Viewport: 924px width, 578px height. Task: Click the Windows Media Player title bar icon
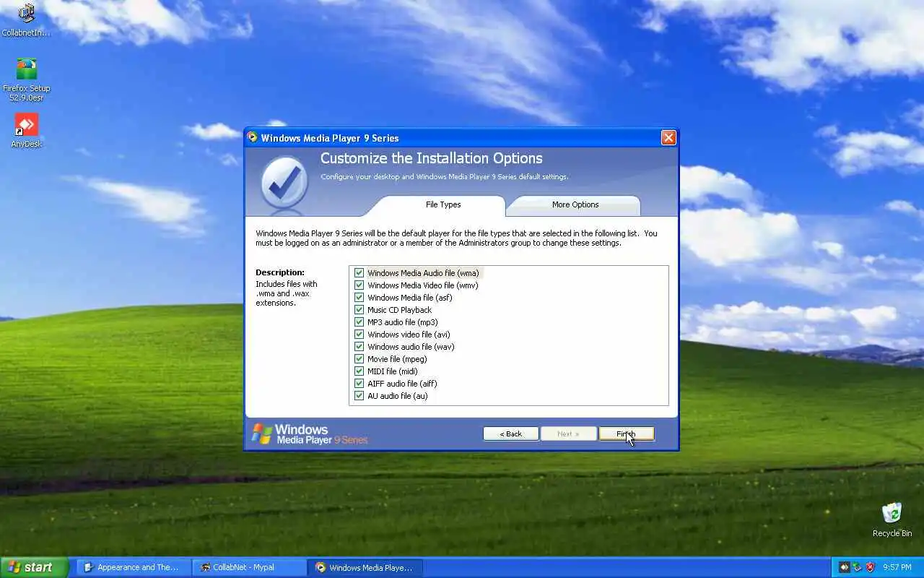252,137
